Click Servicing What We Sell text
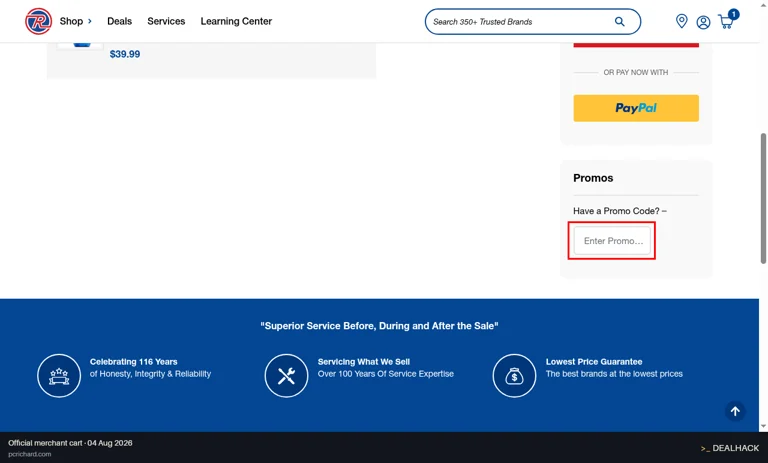This screenshot has height=463, width=768. 364,362
